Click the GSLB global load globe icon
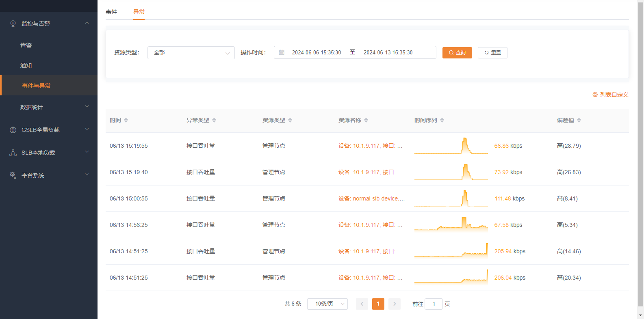Screen dimensions: 644x319 pos(13,130)
